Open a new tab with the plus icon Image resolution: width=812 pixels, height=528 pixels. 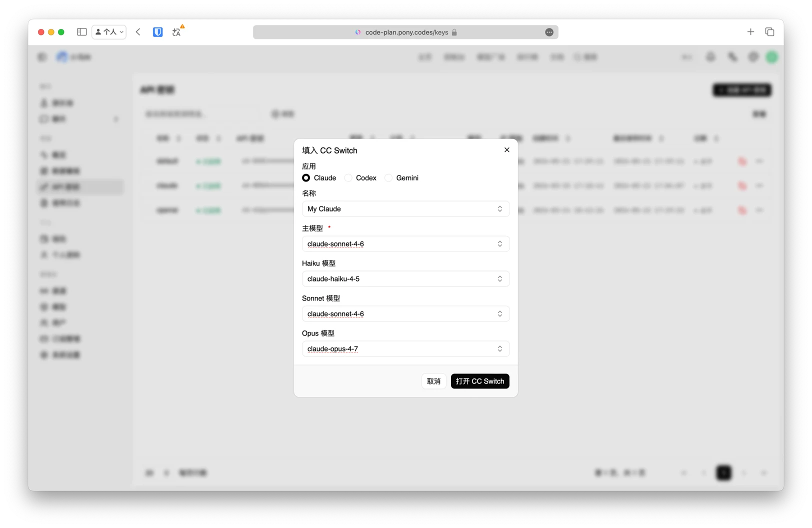coord(750,32)
